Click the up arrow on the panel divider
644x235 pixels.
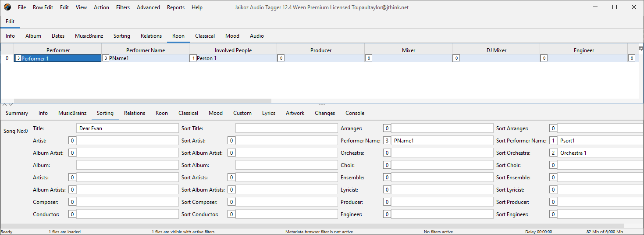[x=5, y=104]
